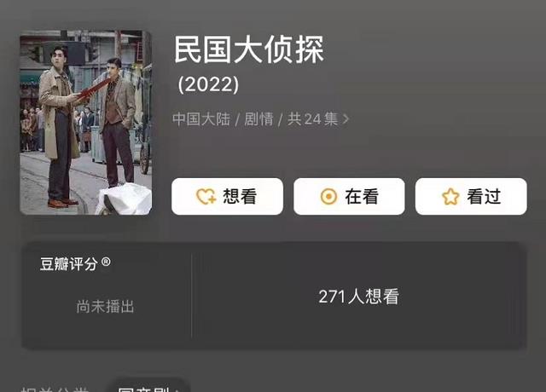Tap the man in trench coat on the poster
546x392 pixels.
click(x=60, y=125)
